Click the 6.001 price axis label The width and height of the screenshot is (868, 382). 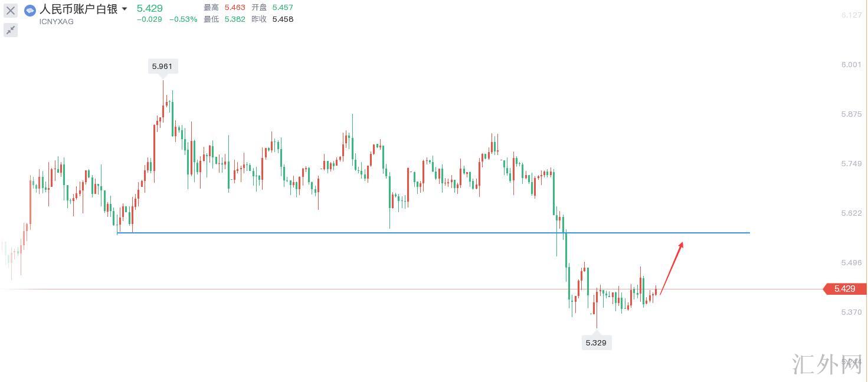(851, 65)
